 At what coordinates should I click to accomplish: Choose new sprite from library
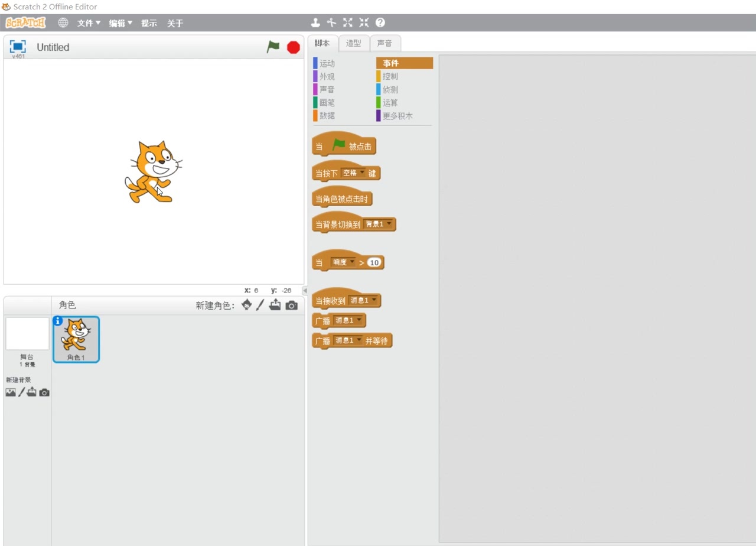tap(247, 305)
